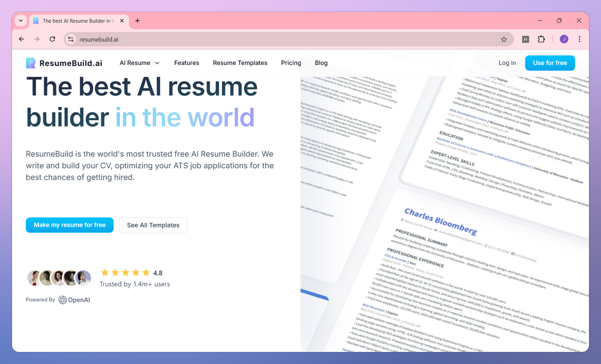This screenshot has height=364, width=601.
Task: Click the OpenAI logo
Action: tap(74, 300)
